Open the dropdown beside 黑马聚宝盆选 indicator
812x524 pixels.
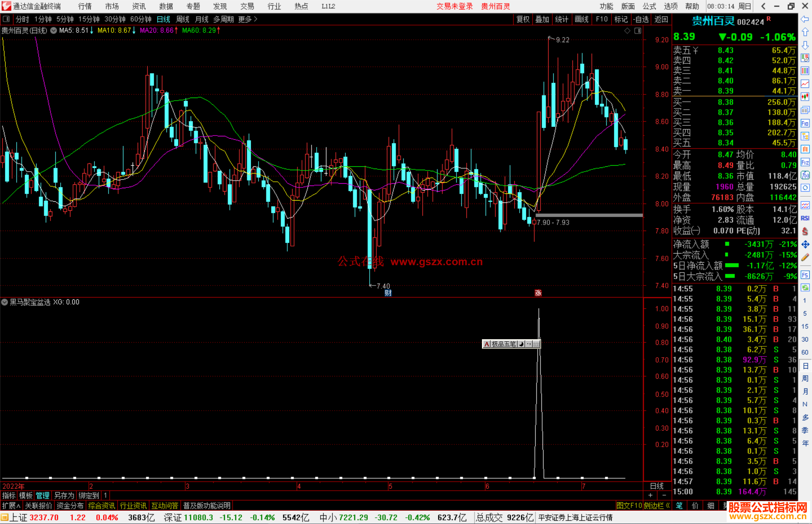point(5,302)
